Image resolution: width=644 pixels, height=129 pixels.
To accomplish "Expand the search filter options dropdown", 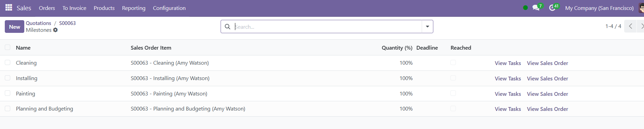I will click(428, 27).
